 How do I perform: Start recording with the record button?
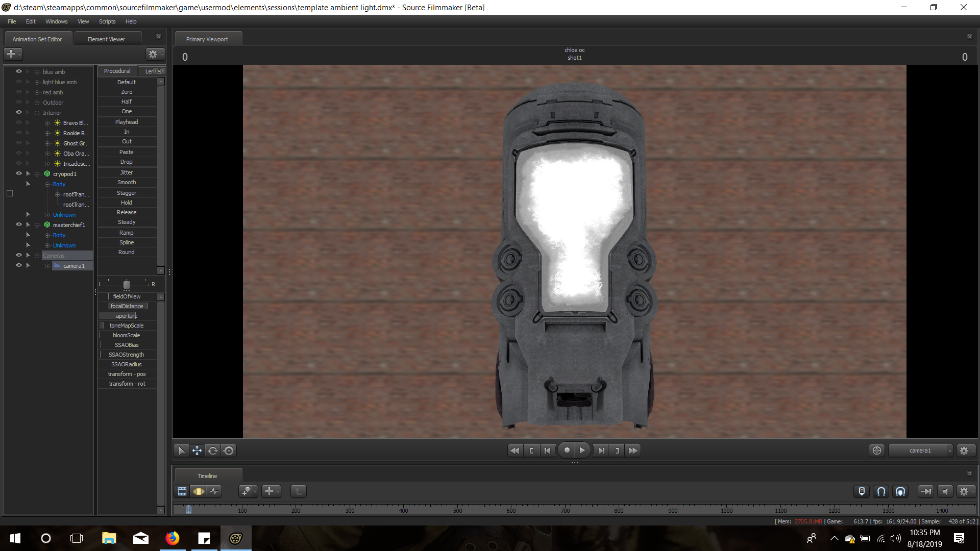(567, 450)
